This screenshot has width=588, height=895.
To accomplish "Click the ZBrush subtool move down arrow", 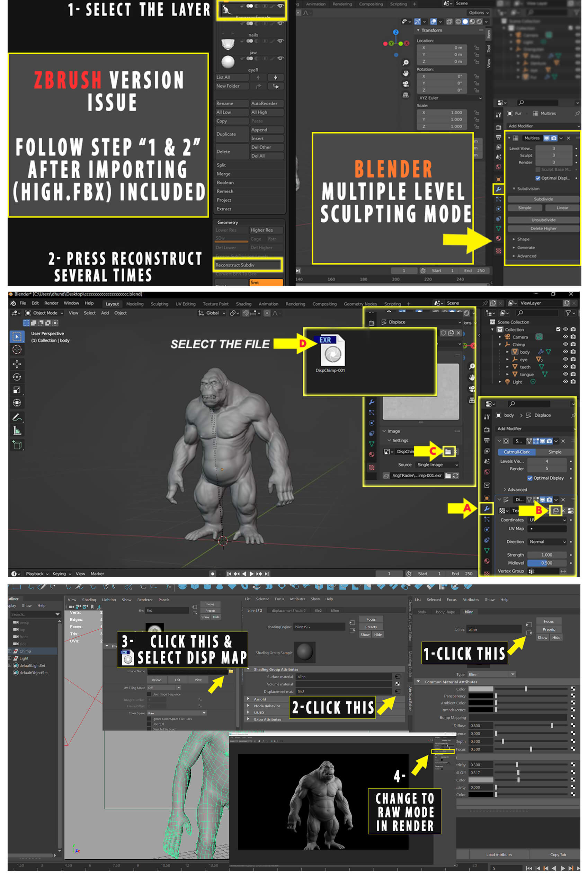I will 276,77.
